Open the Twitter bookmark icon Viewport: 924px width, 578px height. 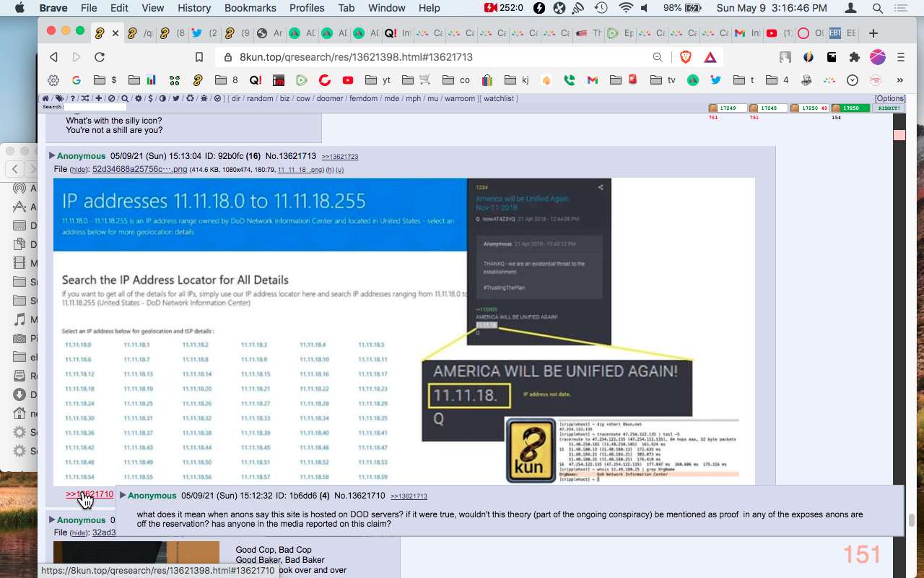coord(715,80)
